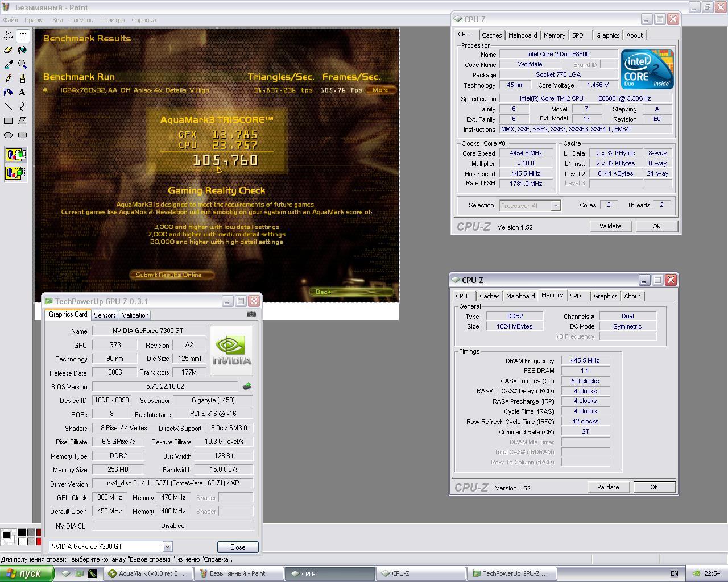This screenshot has height=582, width=728.
Task: Open the Правка menu in Paint
Action: point(35,20)
